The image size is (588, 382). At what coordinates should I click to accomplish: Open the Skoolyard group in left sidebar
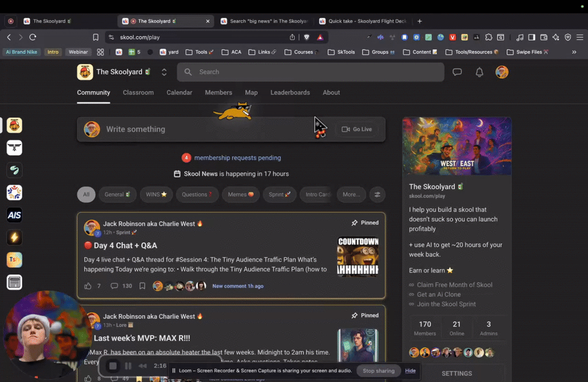[14, 126]
